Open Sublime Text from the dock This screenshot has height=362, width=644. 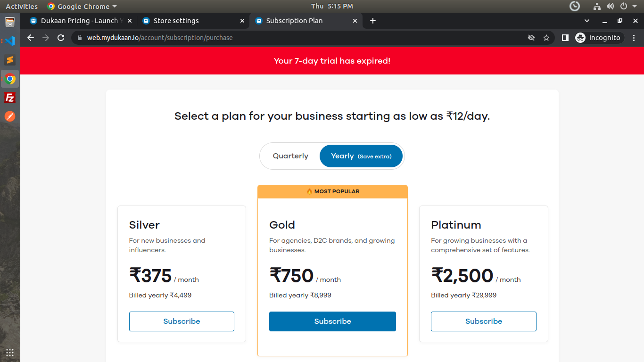pyautogui.click(x=10, y=60)
